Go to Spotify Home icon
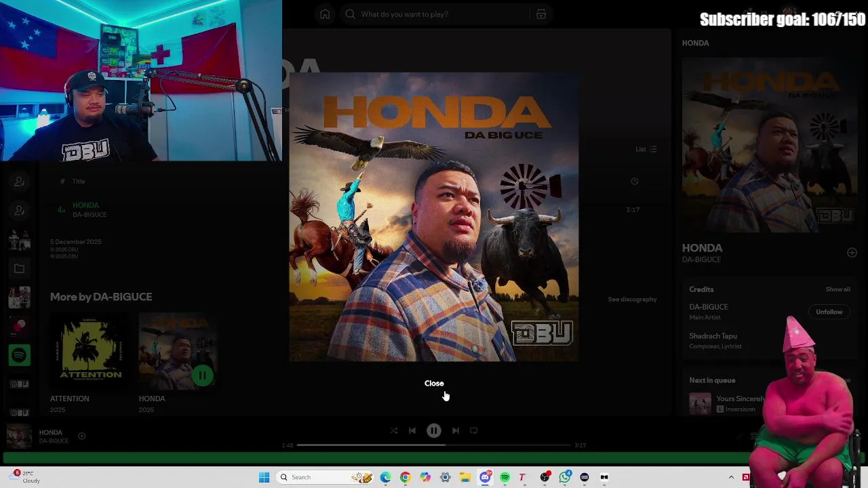The width and height of the screenshot is (868, 488). coord(325,14)
